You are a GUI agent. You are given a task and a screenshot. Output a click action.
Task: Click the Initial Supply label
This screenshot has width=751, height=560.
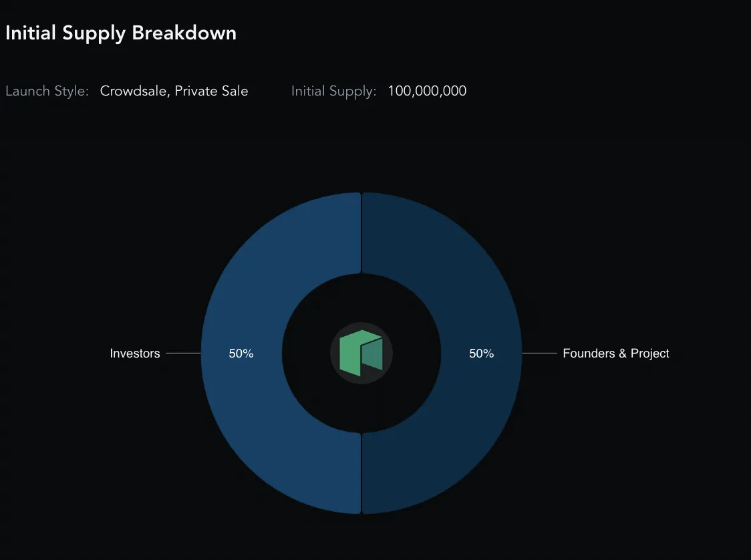pyautogui.click(x=334, y=91)
